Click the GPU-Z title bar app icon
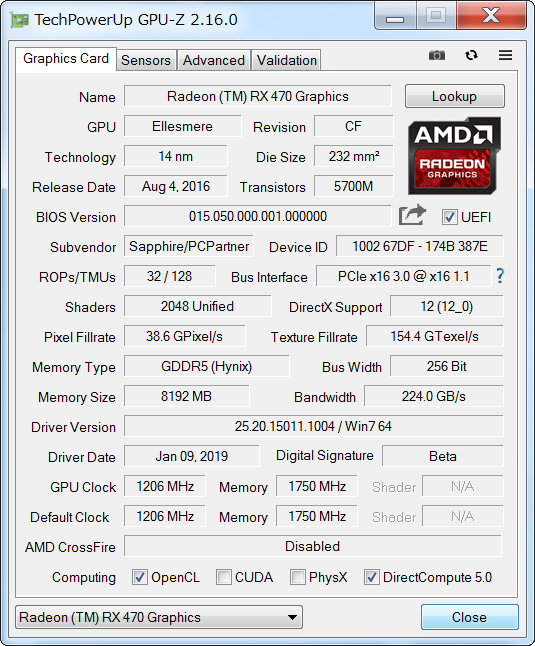 click(19, 20)
